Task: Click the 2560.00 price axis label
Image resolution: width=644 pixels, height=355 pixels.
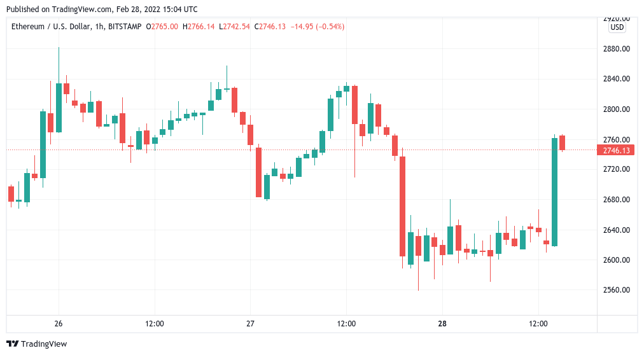Action: point(616,290)
